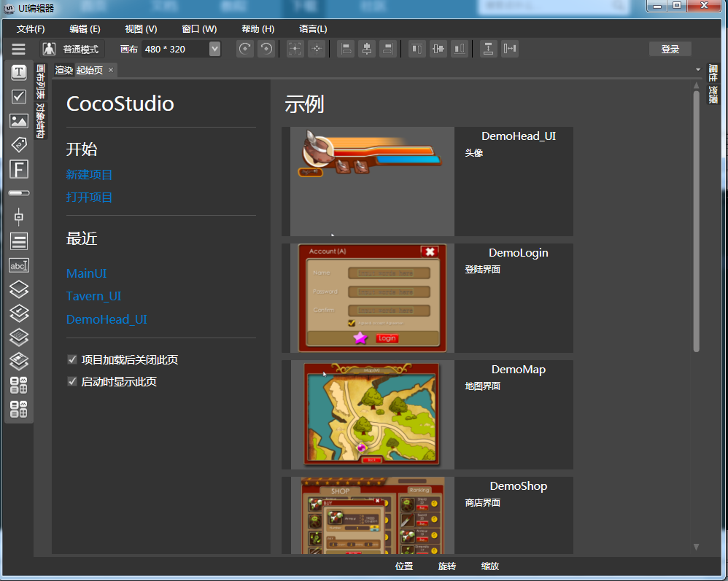Open the hamburger menu icon in toolbar
728x581 pixels.
pyautogui.click(x=18, y=49)
